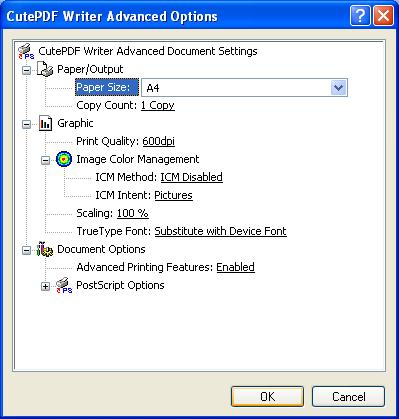Click the Pictures ICM intent value
Screen dimensions: 399x419
tap(173, 195)
